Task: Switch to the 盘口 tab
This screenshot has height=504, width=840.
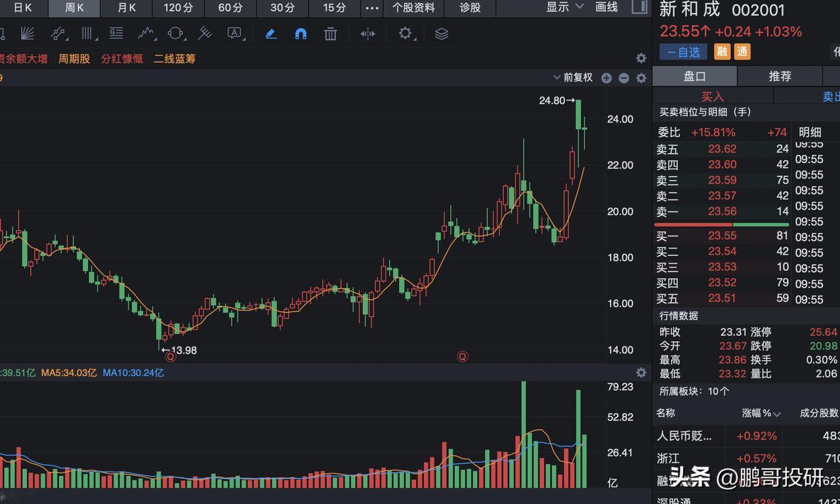Action: [x=695, y=76]
